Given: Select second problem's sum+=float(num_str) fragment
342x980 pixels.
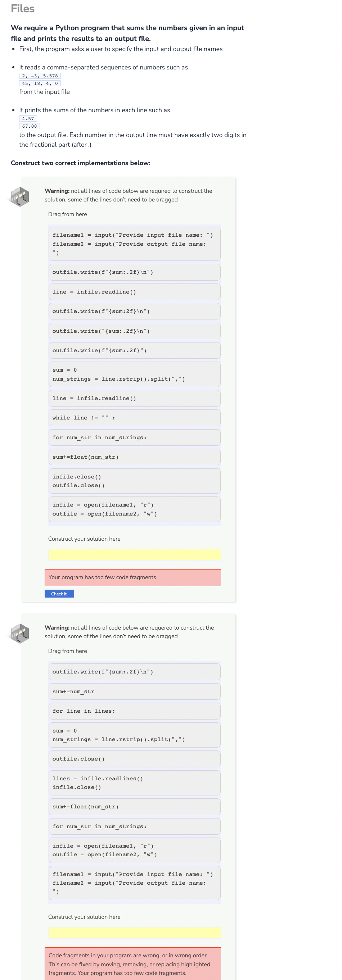Looking at the screenshot, I should pyautogui.click(x=134, y=807).
